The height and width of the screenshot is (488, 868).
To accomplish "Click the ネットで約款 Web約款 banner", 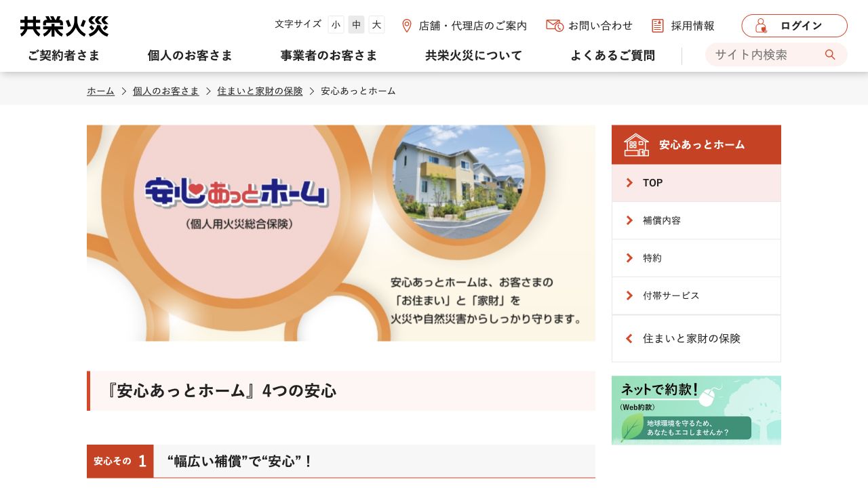I will (696, 411).
